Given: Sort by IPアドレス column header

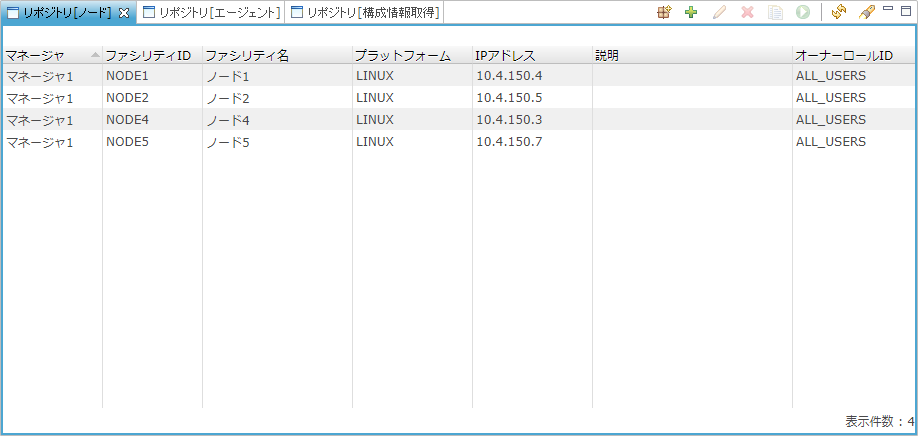Looking at the screenshot, I should pos(505,55).
